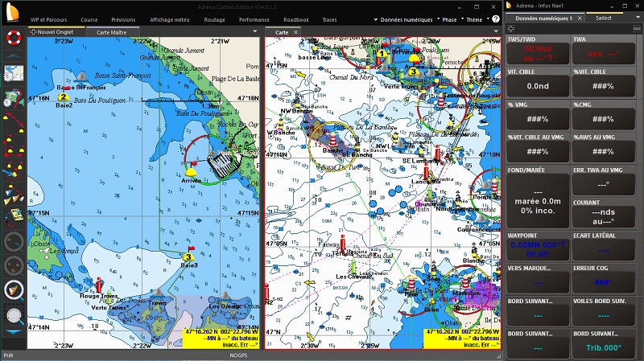Click the three-dots options button in Infos Nav1

637,29
